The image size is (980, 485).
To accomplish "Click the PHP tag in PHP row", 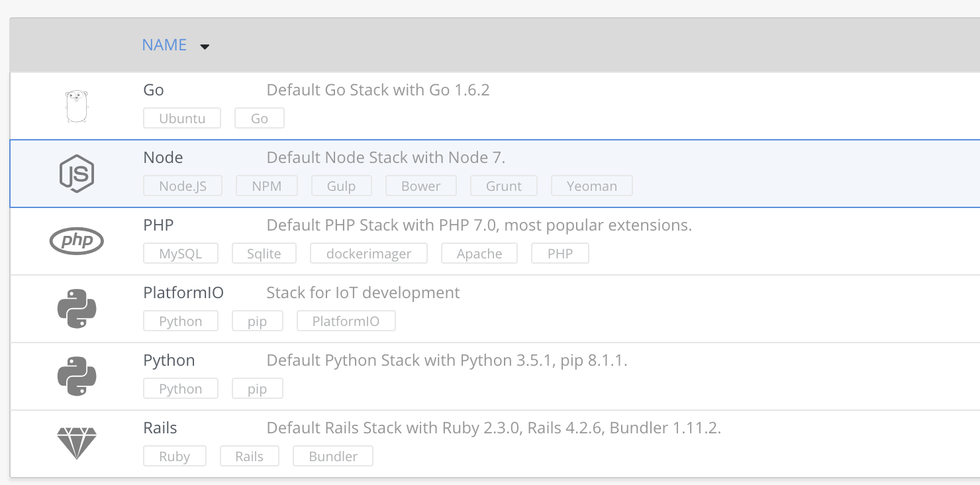I will point(560,254).
